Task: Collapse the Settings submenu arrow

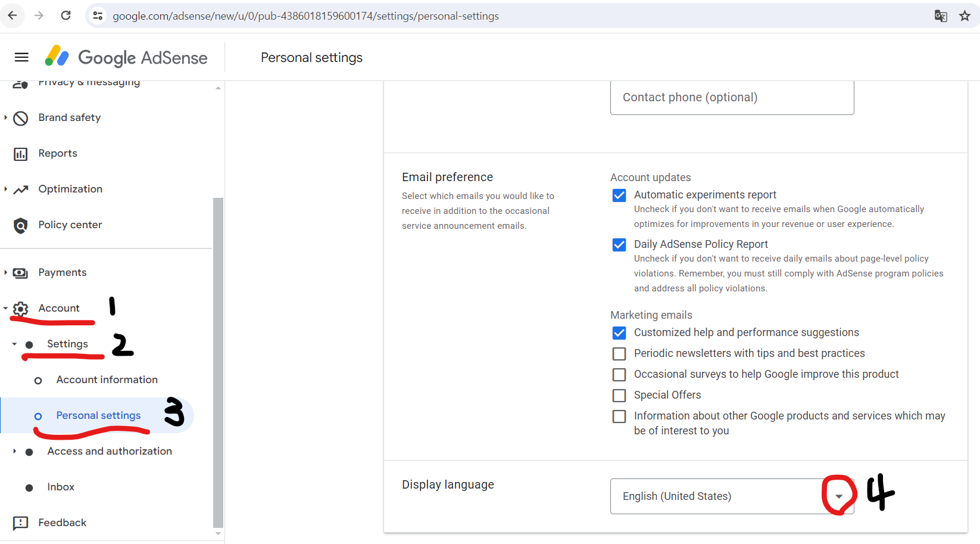Action: (14, 344)
